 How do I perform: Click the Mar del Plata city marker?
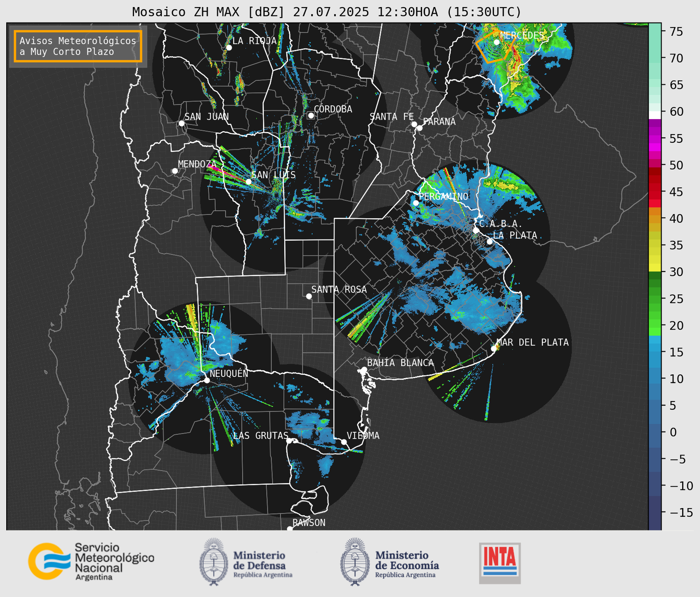pyautogui.click(x=494, y=348)
